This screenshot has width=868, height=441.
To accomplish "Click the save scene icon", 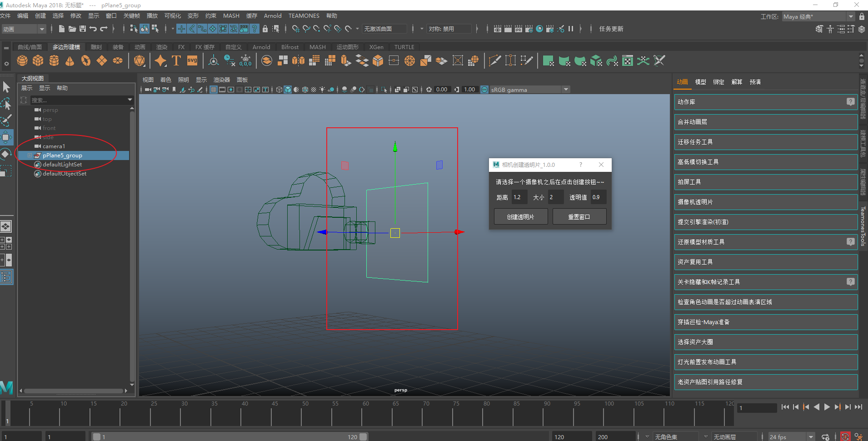I will coord(83,29).
